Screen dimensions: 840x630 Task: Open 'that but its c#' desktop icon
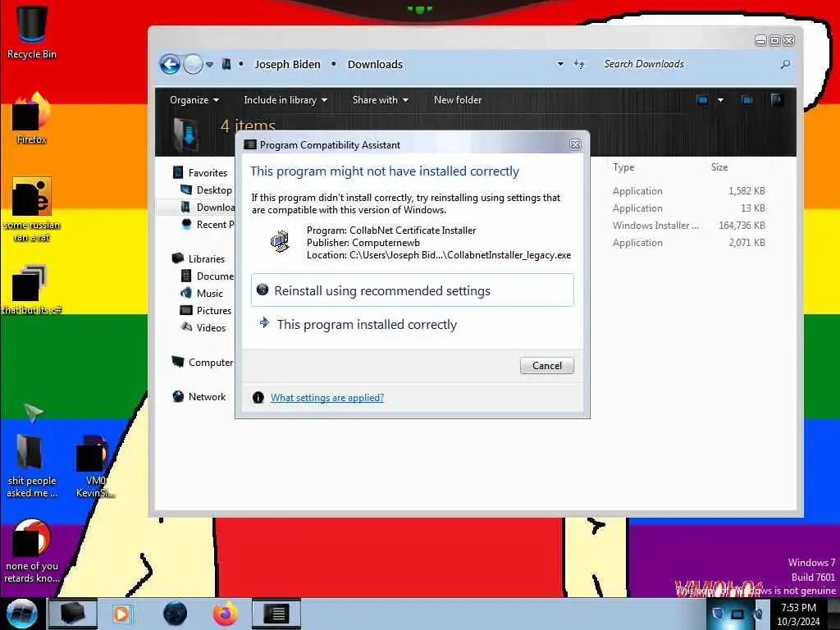[x=31, y=290]
